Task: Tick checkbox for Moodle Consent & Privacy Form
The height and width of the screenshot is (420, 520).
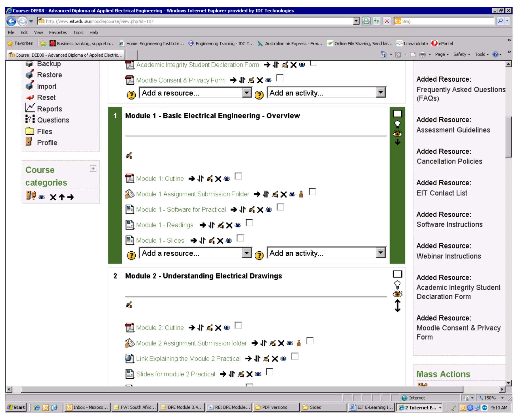Action: (280, 78)
